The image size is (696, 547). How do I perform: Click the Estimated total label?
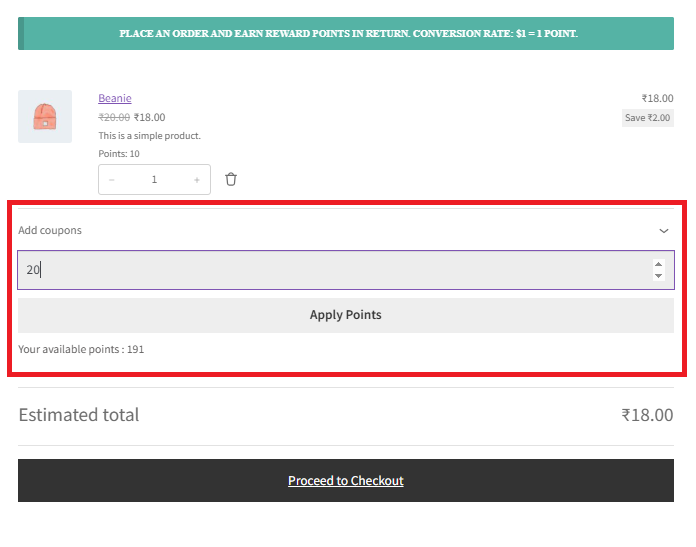point(79,415)
